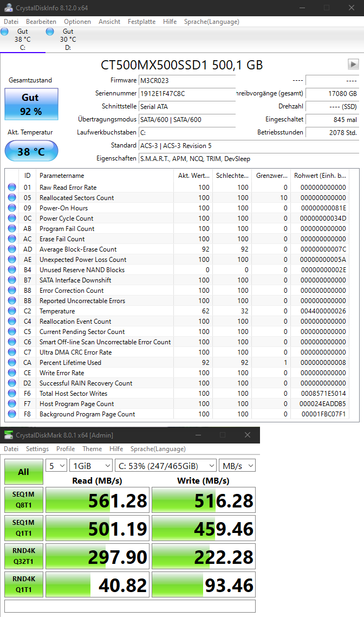Start the SEQ1M Q1T1 test
This screenshot has width=364, height=617.
pos(24,528)
